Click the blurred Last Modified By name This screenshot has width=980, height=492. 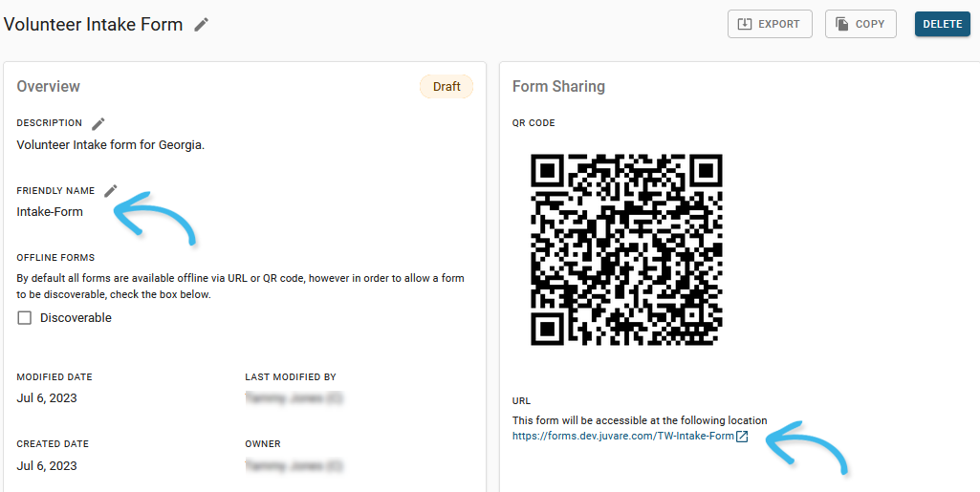click(x=294, y=398)
